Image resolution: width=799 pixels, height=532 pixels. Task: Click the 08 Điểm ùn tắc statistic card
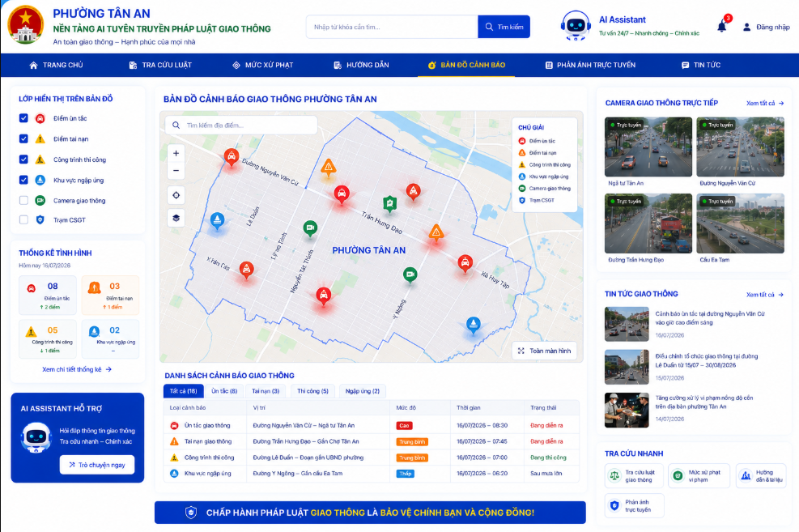(48, 296)
